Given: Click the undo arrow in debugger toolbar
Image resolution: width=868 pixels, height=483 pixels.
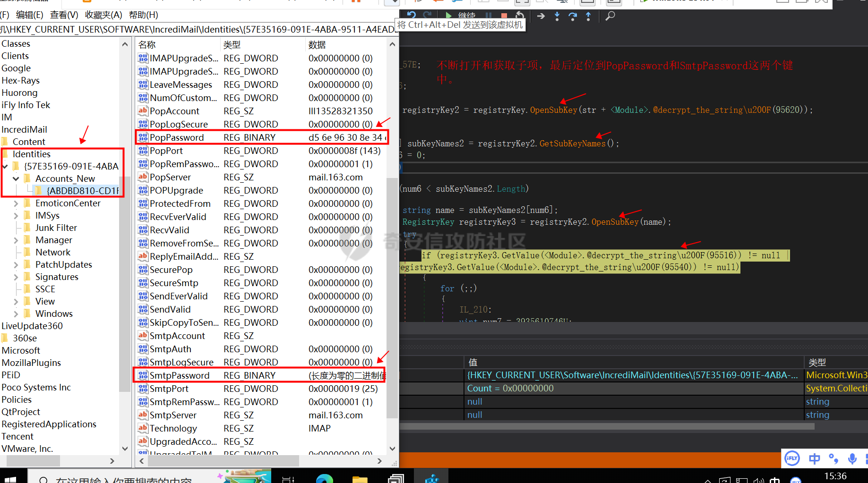Looking at the screenshot, I should 412,15.
